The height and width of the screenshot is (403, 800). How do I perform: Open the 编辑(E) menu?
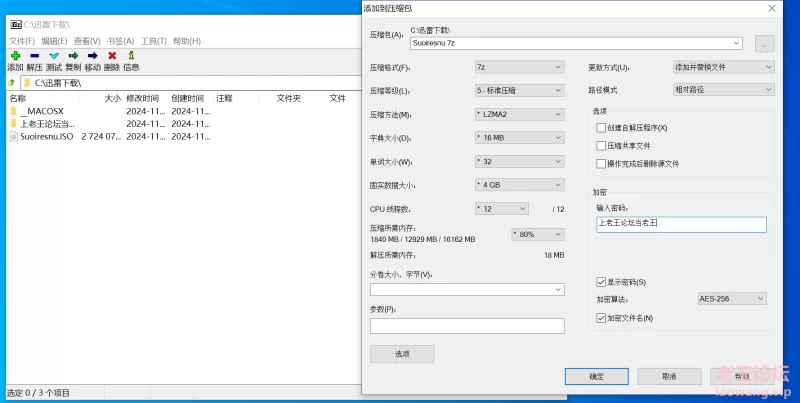pos(54,41)
